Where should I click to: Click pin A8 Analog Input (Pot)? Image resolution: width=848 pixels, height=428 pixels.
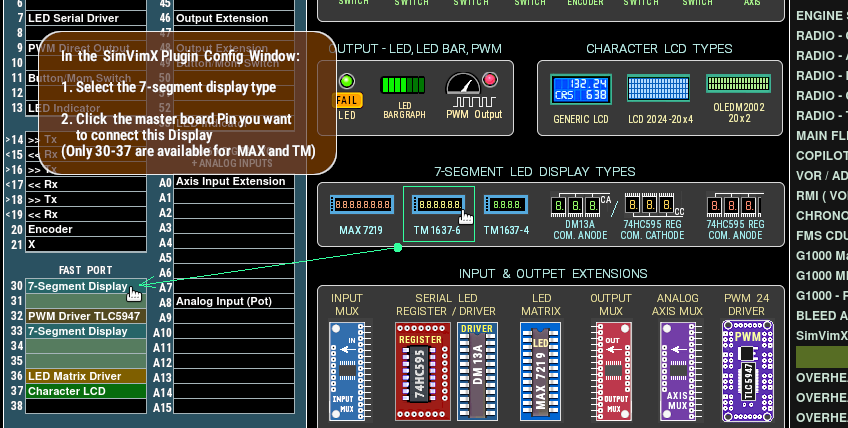pyautogui.click(x=235, y=301)
